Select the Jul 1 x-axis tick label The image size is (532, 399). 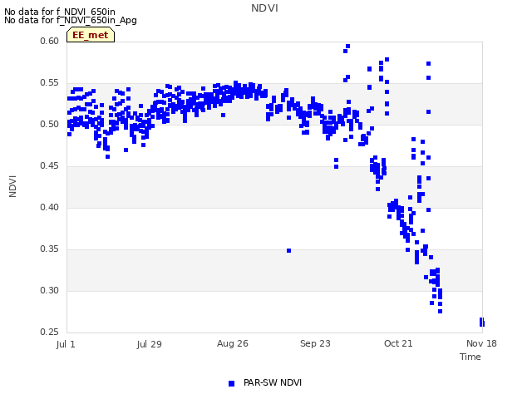pos(66,344)
